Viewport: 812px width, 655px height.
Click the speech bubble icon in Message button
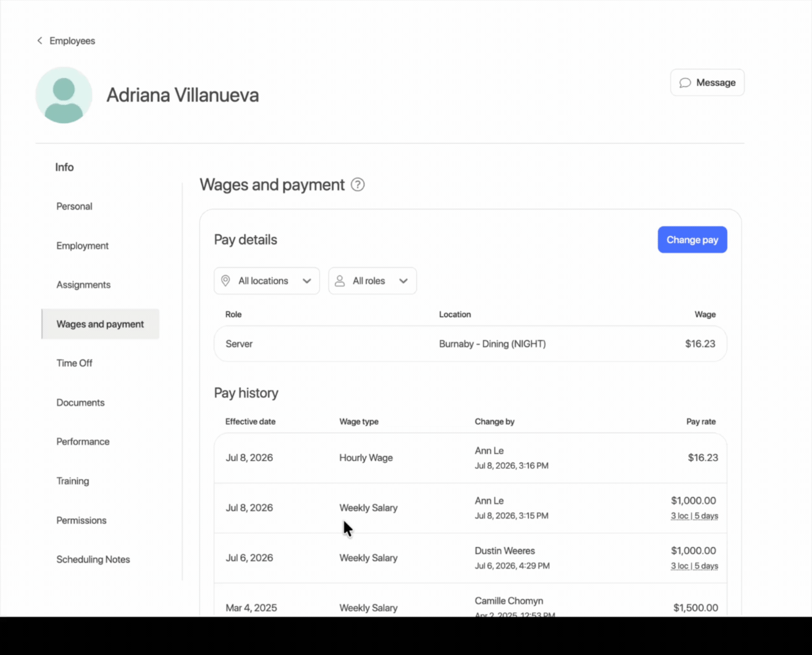pyautogui.click(x=685, y=83)
